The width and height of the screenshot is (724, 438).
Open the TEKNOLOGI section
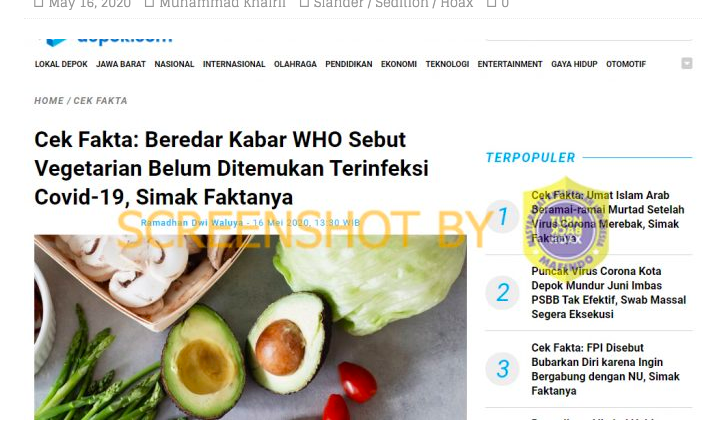447,64
